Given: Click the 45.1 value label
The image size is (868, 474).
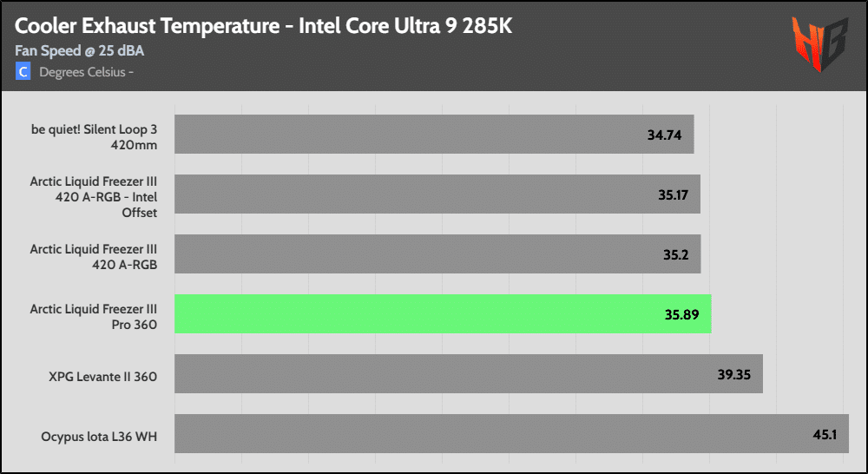Looking at the screenshot, I should coord(824,434).
